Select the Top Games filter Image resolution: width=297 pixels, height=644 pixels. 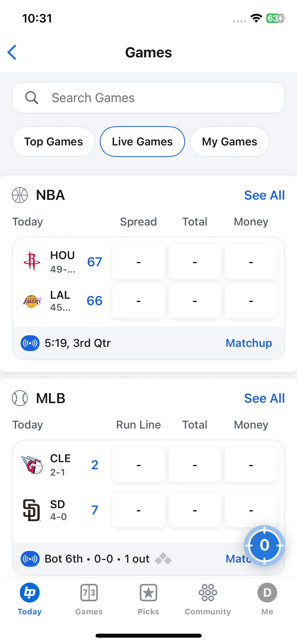[53, 142]
